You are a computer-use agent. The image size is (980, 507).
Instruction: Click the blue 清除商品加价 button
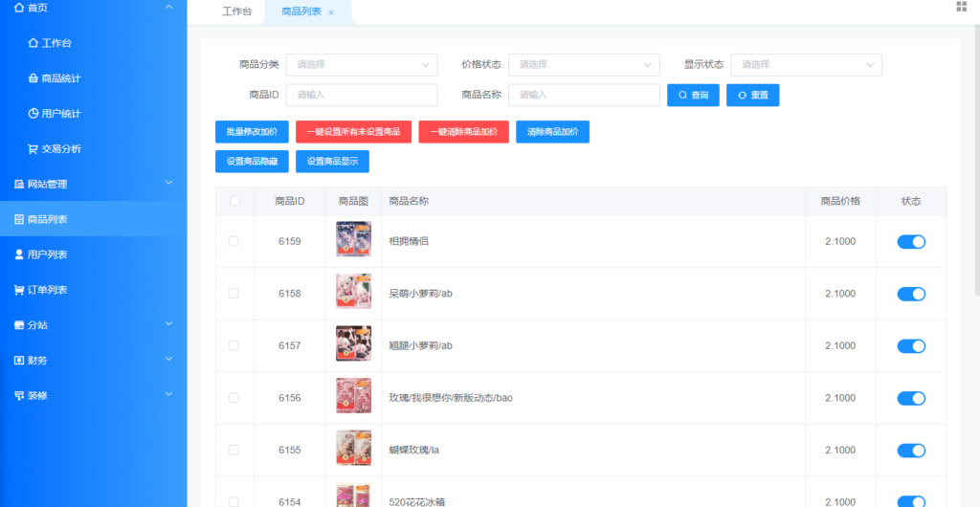coord(552,132)
